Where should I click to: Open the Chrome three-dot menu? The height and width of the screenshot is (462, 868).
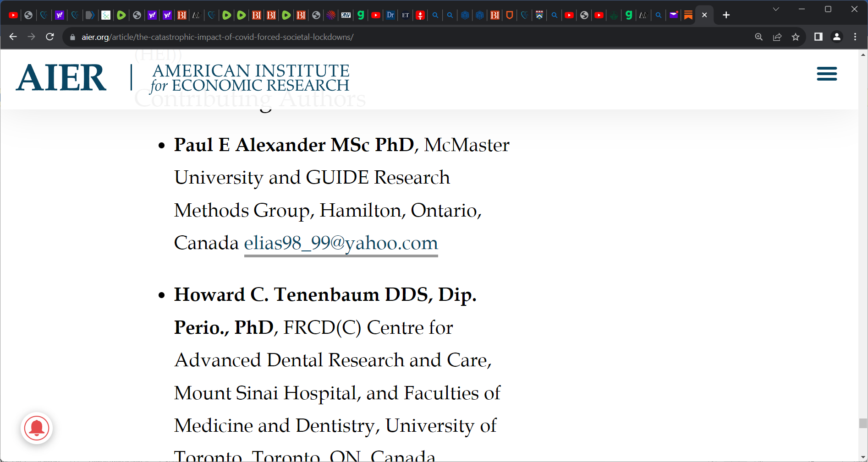tap(855, 37)
